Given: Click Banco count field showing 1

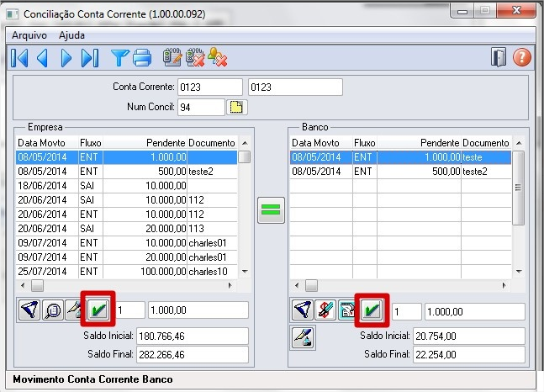Looking at the screenshot, I should click(x=407, y=312).
